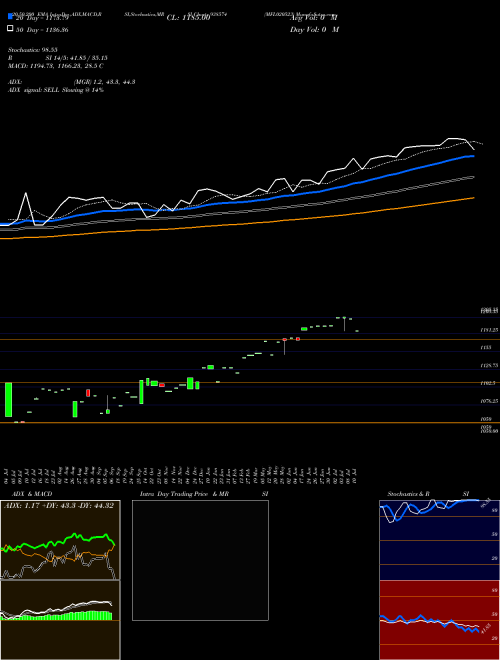Click the 1076.25 price axis label
This screenshot has height=660, width=500.
point(489,402)
